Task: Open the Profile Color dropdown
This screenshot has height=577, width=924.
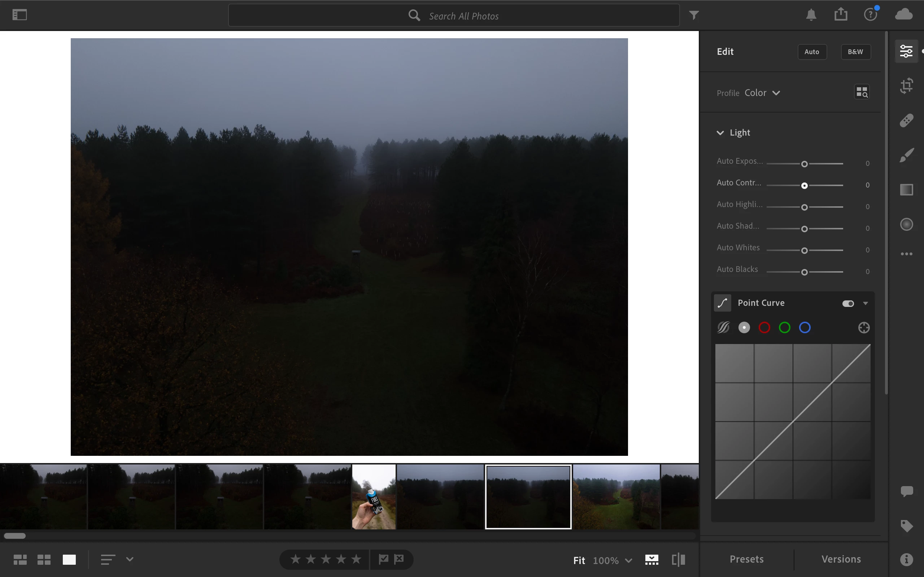Action: [762, 93]
